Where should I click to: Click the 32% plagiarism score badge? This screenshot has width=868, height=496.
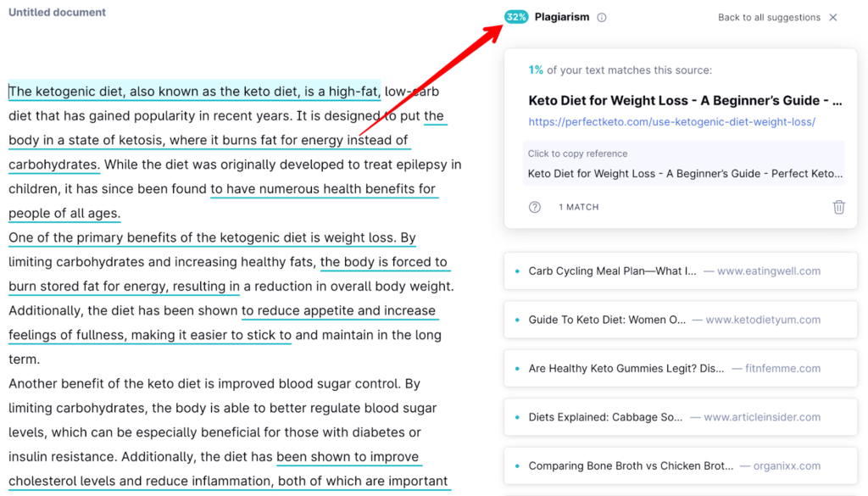coord(515,17)
